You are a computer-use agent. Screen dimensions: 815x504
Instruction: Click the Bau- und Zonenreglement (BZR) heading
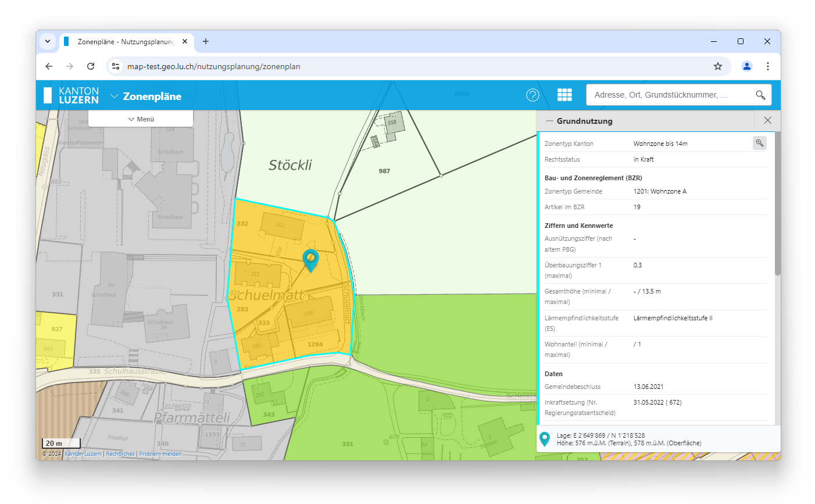593,178
